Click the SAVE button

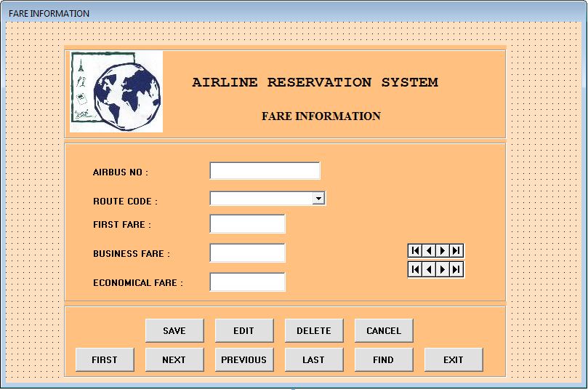(174, 330)
